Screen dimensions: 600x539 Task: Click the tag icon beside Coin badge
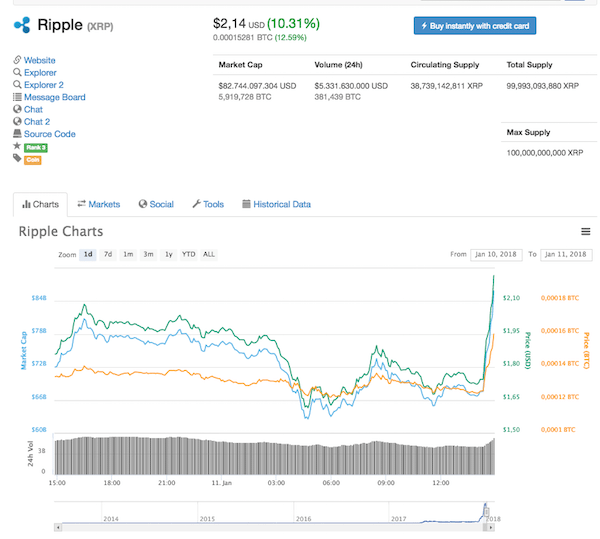pos(17,158)
